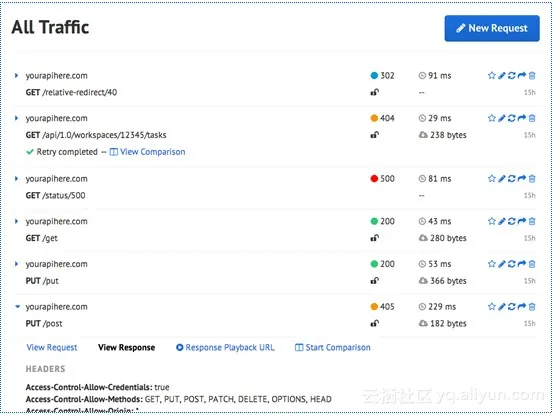555x415 pixels.
Task: Retry the GET /get request
Action: coord(511,221)
